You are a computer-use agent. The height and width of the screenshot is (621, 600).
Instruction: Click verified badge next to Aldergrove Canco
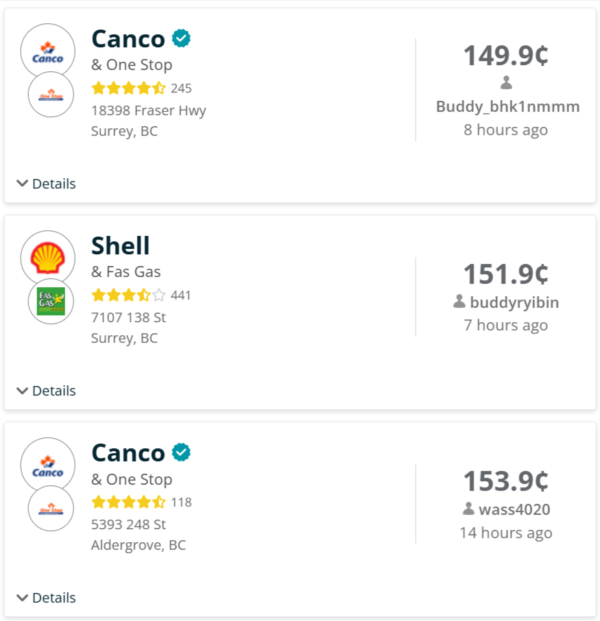[181, 452]
